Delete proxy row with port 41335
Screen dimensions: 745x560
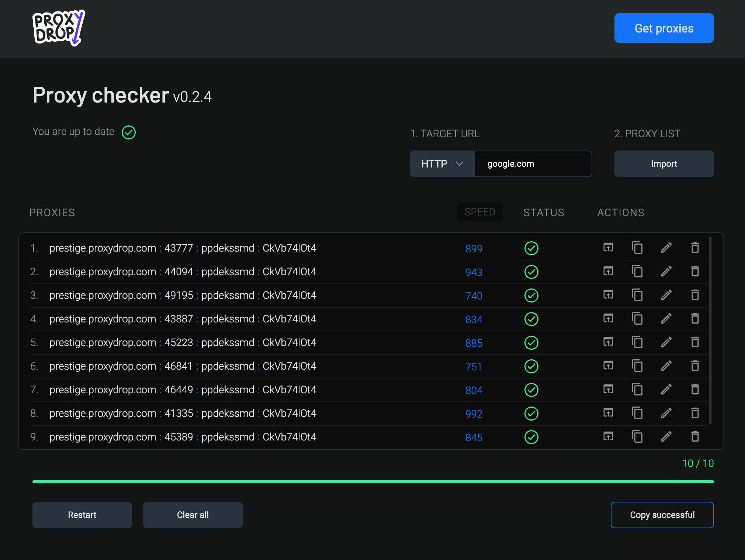pyautogui.click(x=695, y=413)
